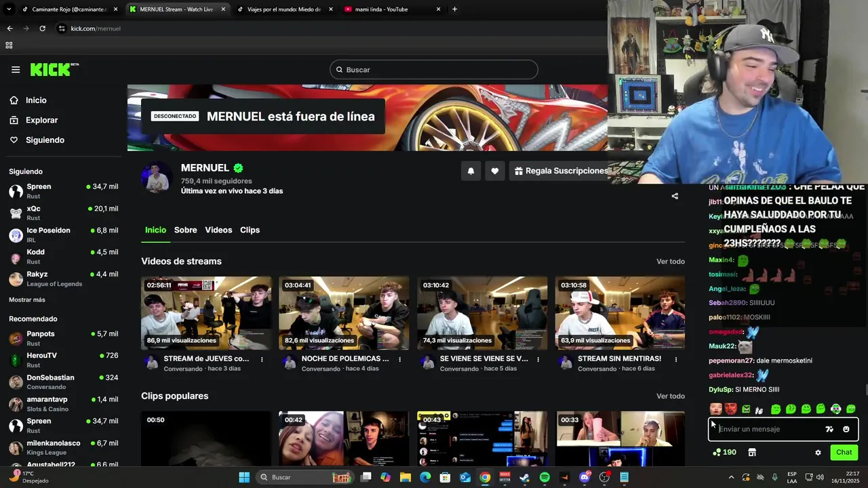Open Rakyz channel in sidebar
Screen dimensions: 868x488
click(x=63, y=279)
